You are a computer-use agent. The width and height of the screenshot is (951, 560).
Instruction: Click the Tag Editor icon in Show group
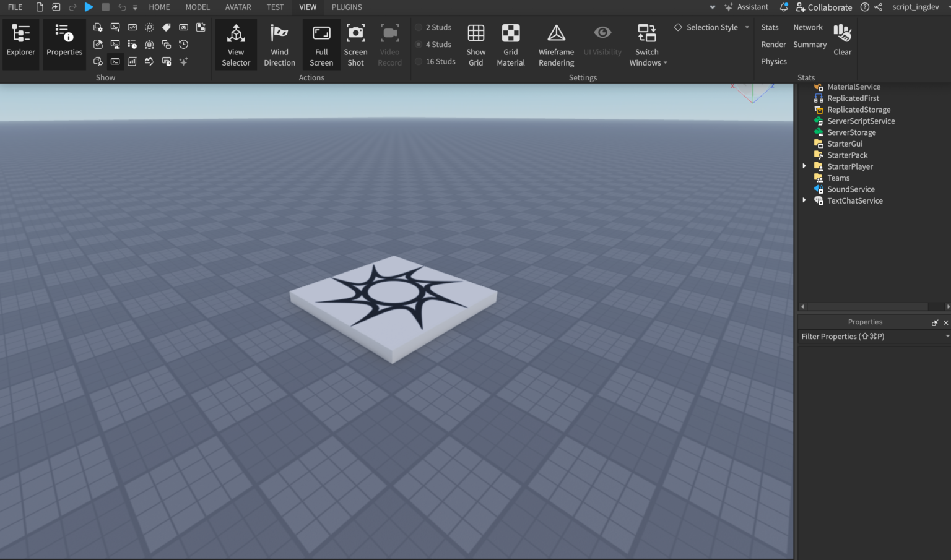coord(166,27)
